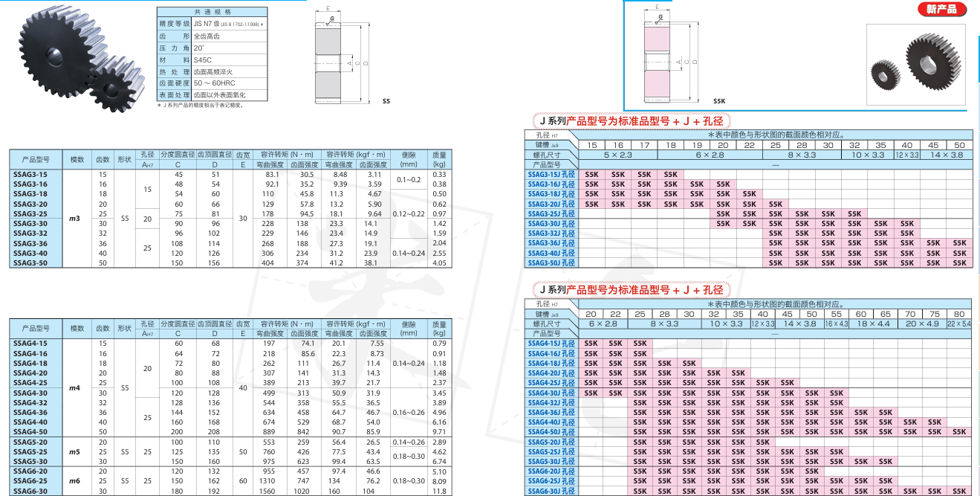Open the SSAG5-20J 孔径 link
This screenshot has width=980, height=496.
(551, 442)
